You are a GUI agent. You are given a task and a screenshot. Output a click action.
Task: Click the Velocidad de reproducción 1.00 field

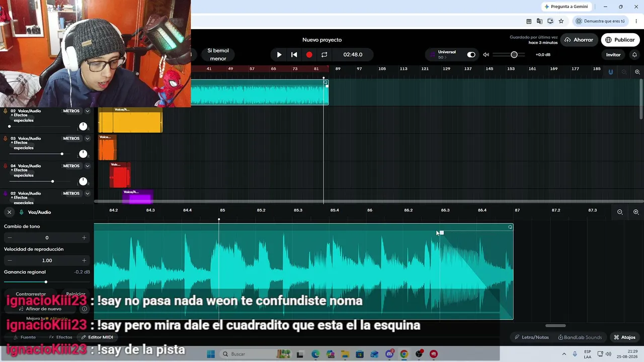47,260
